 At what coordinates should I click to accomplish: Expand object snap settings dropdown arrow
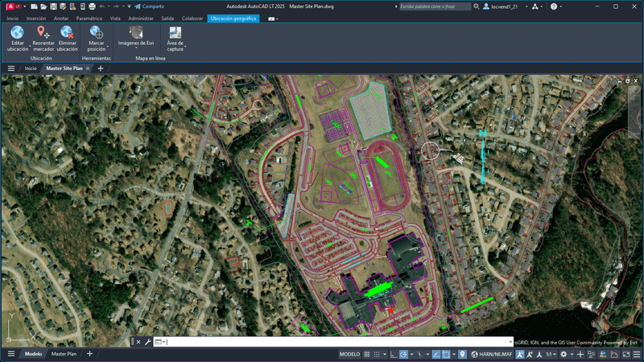[454, 354]
